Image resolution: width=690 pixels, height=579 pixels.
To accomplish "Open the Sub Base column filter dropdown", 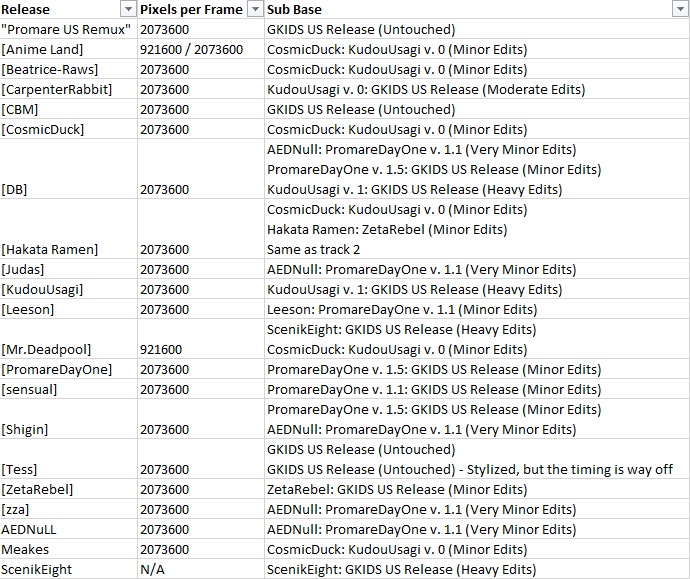I will [x=679, y=9].
